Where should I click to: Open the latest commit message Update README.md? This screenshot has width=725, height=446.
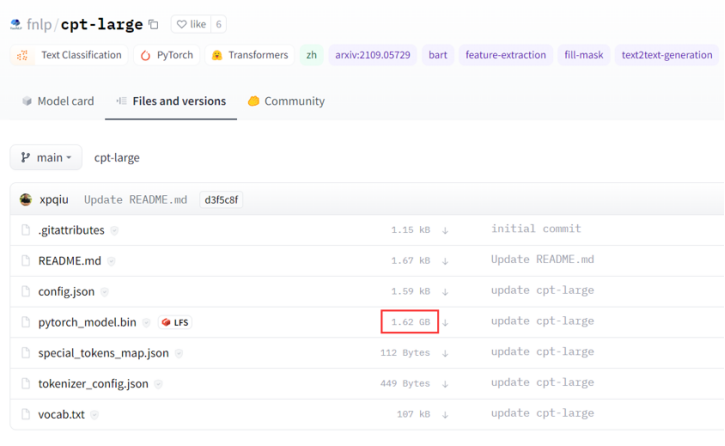pos(135,200)
